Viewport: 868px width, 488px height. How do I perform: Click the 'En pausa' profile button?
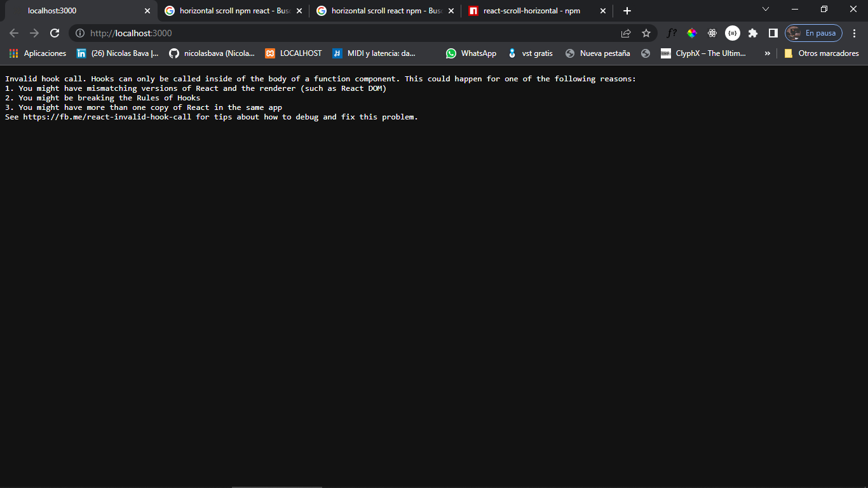tap(813, 33)
